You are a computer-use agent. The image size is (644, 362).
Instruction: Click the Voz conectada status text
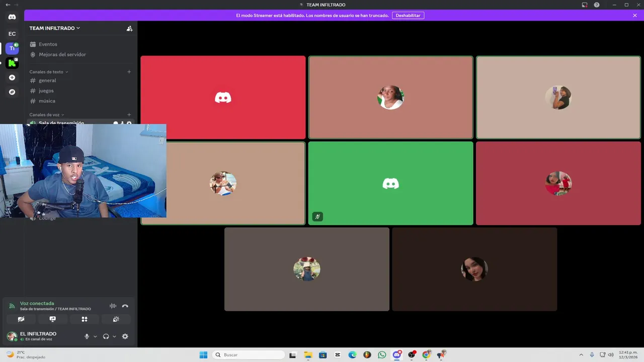click(37, 303)
